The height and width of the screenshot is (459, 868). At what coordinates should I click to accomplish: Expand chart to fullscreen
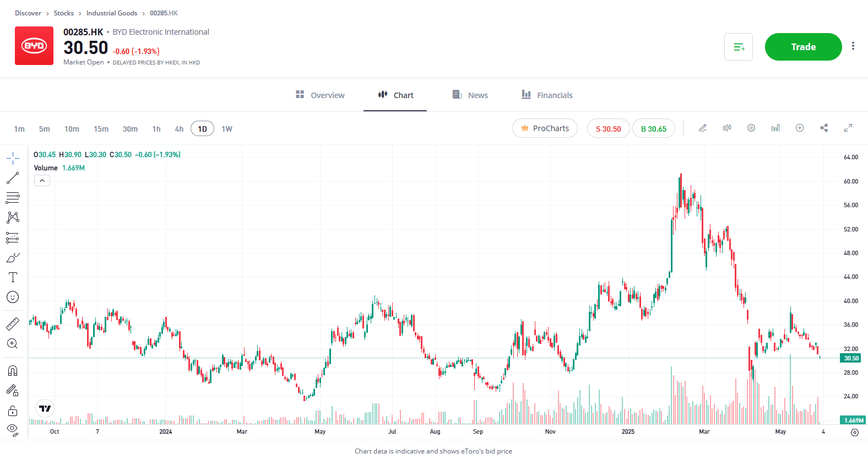coord(848,128)
